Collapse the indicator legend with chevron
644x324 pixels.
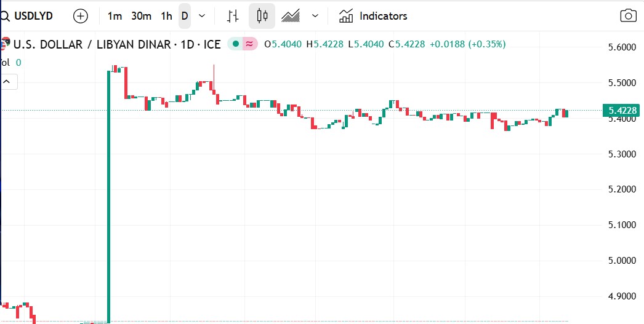[8, 81]
